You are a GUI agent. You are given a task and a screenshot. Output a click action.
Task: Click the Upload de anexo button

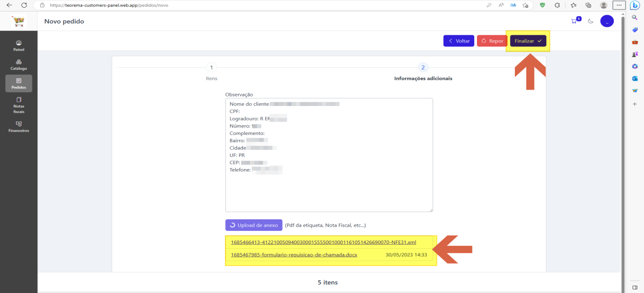pos(254,225)
